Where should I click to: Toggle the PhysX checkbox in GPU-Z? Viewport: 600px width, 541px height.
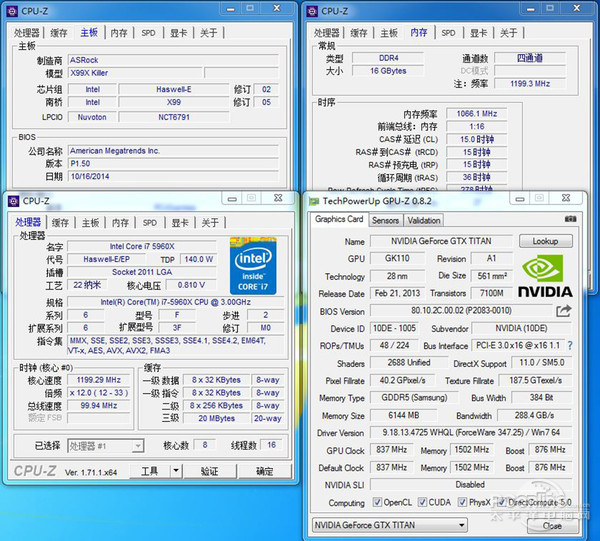click(x=462, y=502)
